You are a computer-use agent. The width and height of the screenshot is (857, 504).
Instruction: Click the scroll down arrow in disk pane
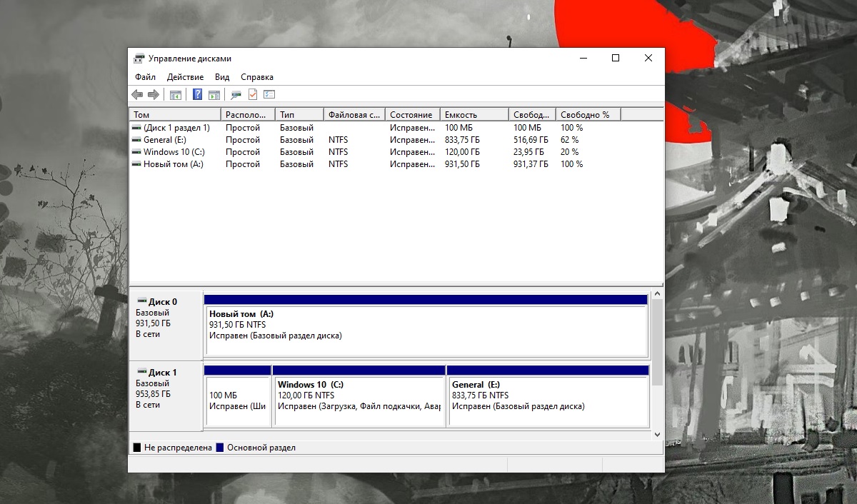click(657, 434)
